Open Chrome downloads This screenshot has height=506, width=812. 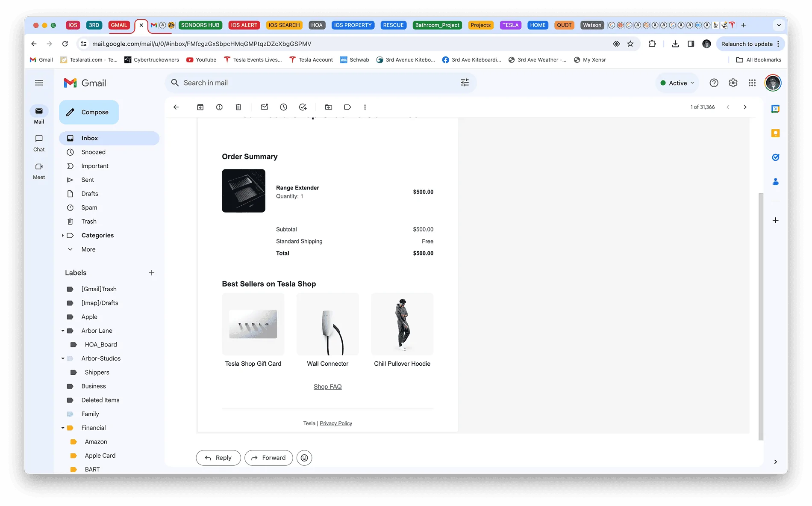(675, 44)
